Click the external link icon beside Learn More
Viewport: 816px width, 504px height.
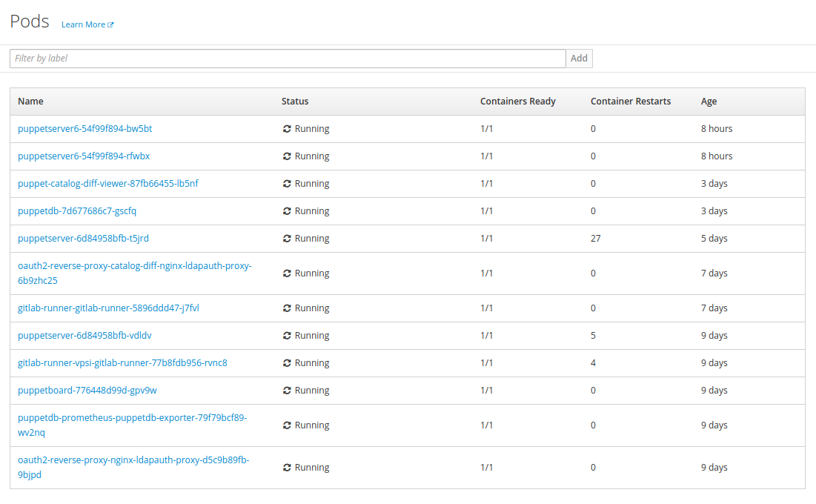click(110, 25)
